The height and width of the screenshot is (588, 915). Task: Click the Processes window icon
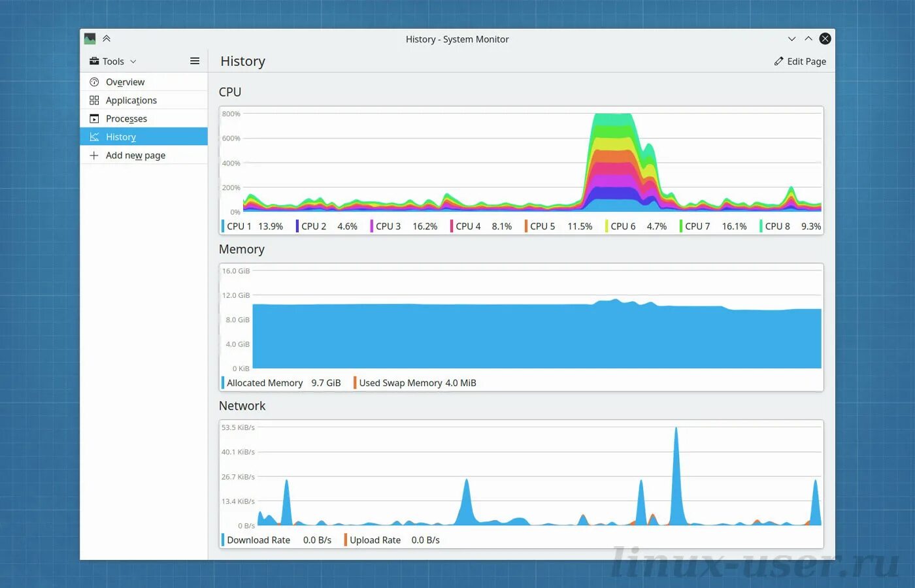[x=94, y=118]
